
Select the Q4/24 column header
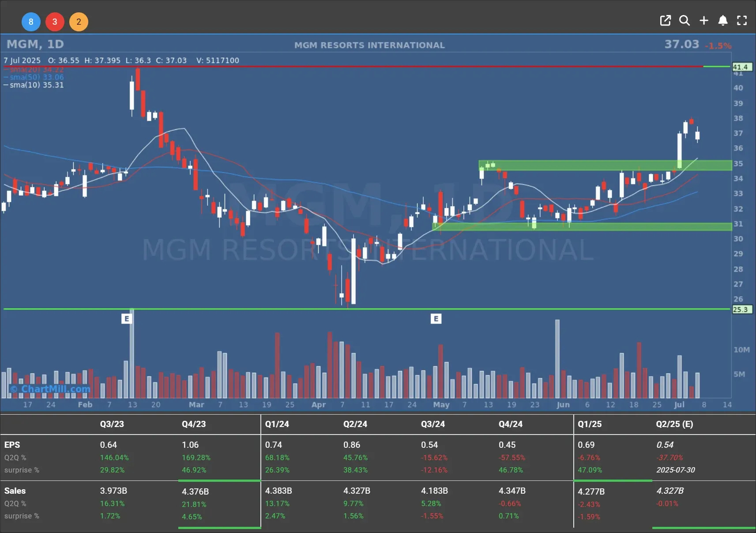[511, 424]
